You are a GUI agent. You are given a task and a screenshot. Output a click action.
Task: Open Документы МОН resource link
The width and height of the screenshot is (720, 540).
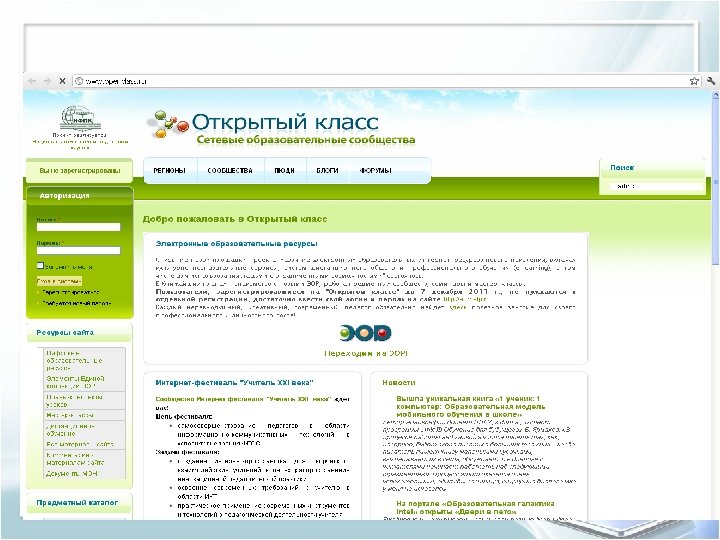(x=72, y=473)
